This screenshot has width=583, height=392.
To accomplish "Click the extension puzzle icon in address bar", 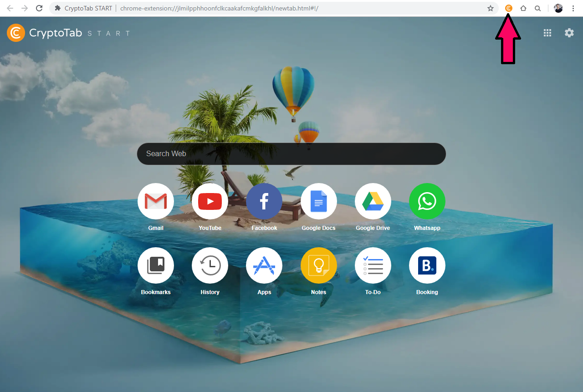I will tap(58, 8).
